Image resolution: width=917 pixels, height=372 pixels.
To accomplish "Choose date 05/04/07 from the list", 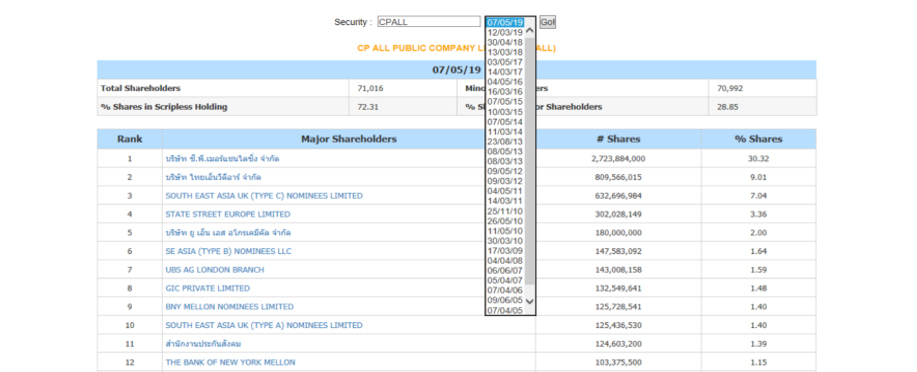I will (505, 281).
